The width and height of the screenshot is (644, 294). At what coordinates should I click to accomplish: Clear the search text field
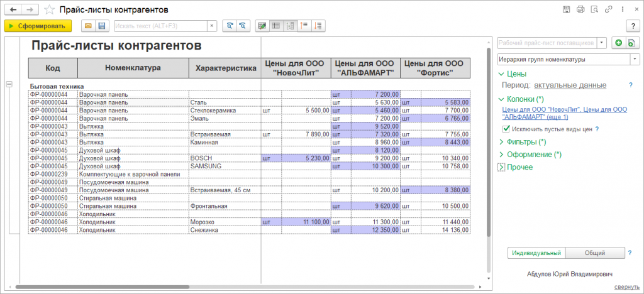(212, 26)
